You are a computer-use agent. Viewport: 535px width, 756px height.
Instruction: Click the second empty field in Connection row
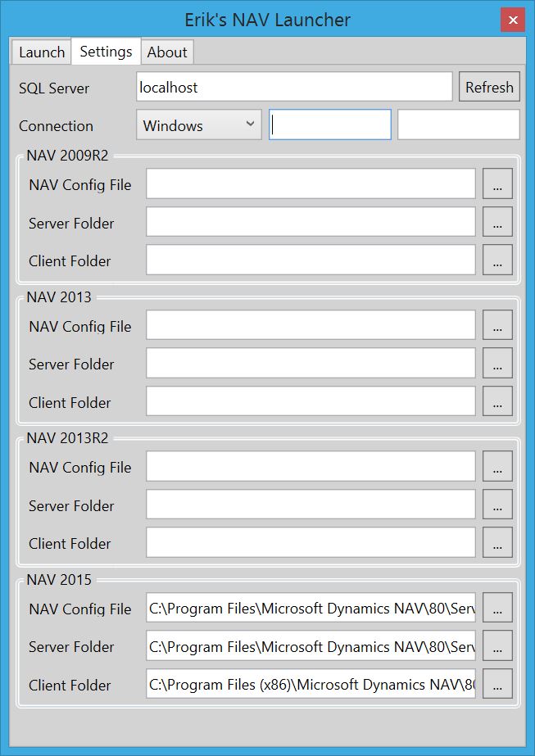459,124
